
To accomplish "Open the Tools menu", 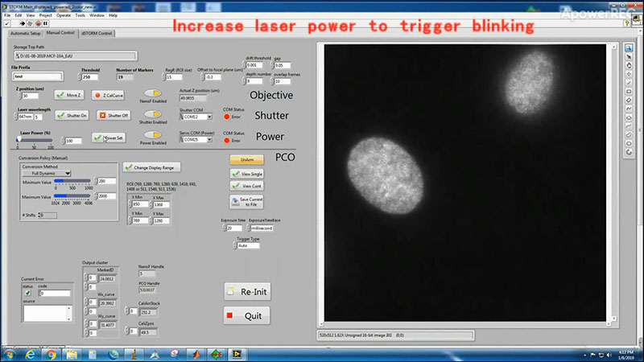I will 80,15.
